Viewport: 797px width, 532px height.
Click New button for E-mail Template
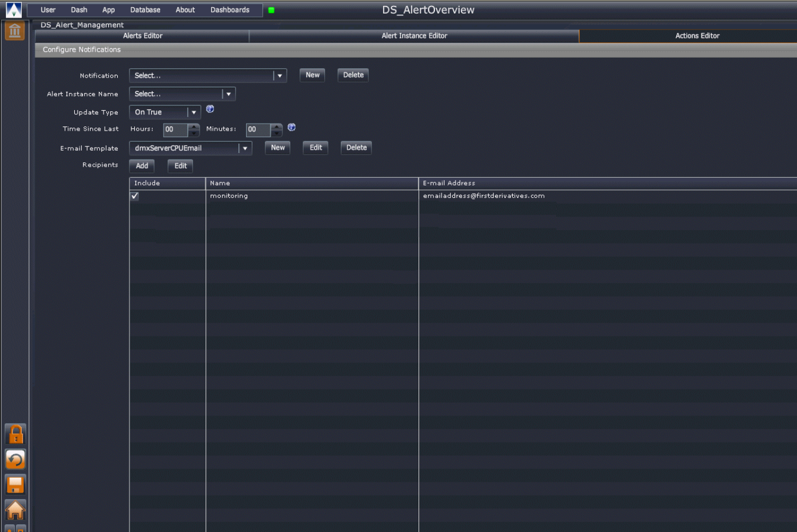point(278,148)
